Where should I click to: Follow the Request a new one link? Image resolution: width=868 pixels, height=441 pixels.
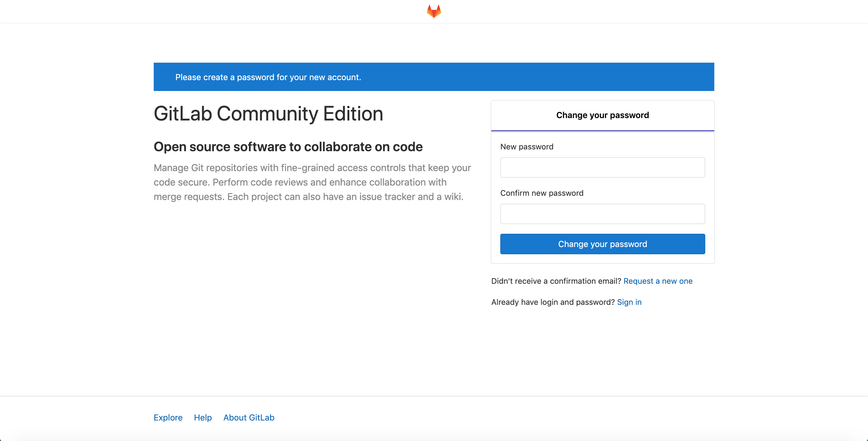658,281
